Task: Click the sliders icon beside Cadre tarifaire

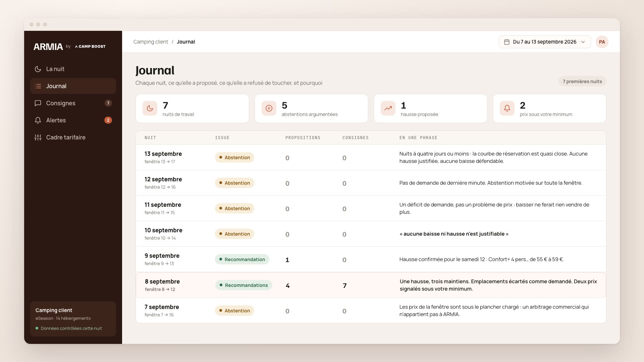Action: coord(38,137)
